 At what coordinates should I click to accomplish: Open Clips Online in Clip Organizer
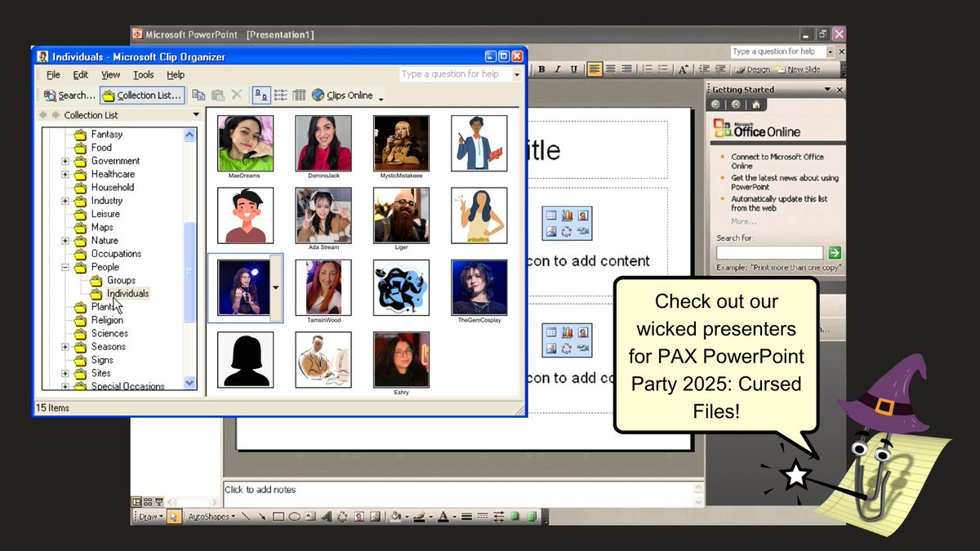[x=342, y=96]
